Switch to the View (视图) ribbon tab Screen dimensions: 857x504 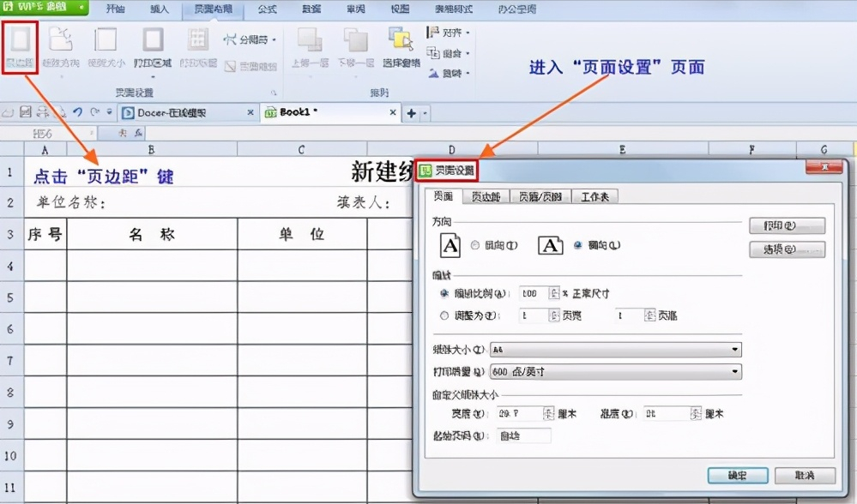[400, 9]
